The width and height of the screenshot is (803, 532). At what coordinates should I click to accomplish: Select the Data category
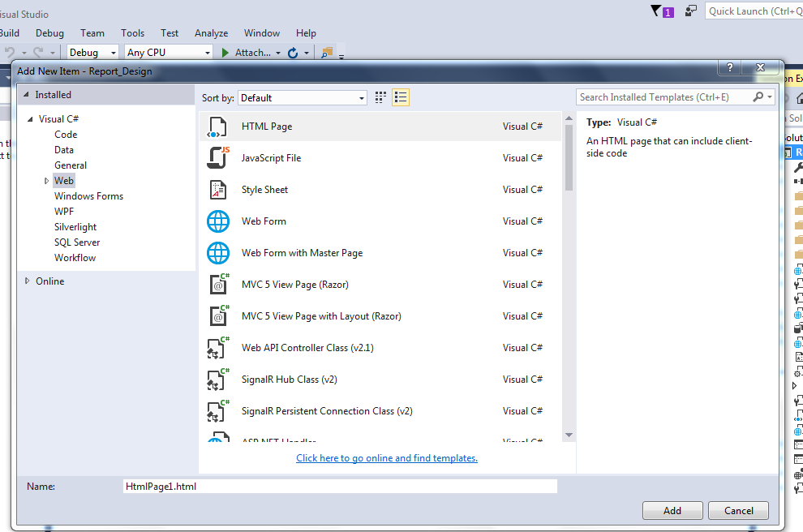click(x=64, y=150)
